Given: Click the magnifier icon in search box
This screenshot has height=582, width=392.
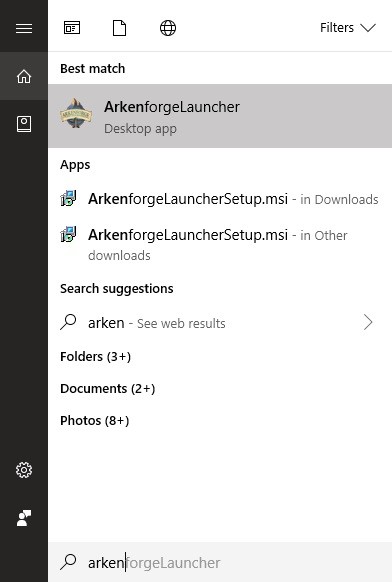Looking at the screenshot, I should (x=68, y=562).
